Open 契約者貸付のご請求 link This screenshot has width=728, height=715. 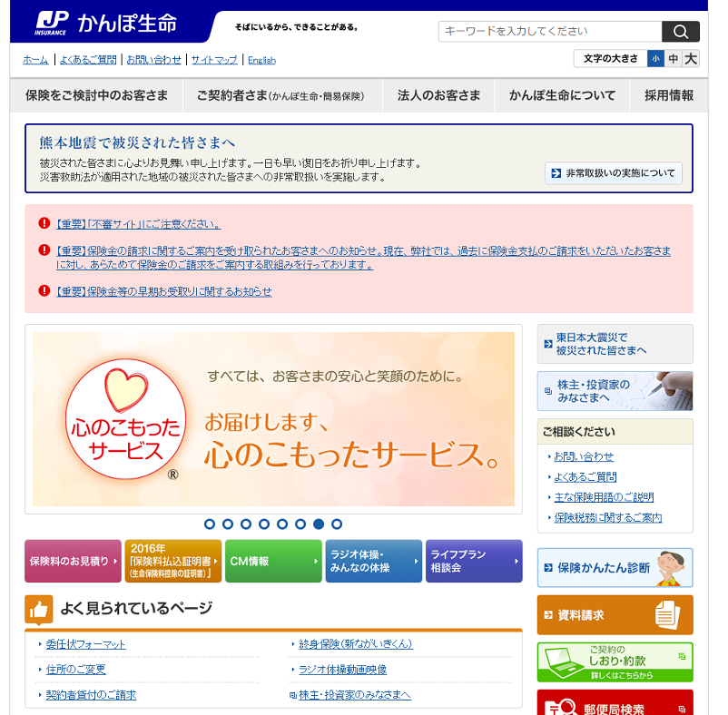point(91,695)
